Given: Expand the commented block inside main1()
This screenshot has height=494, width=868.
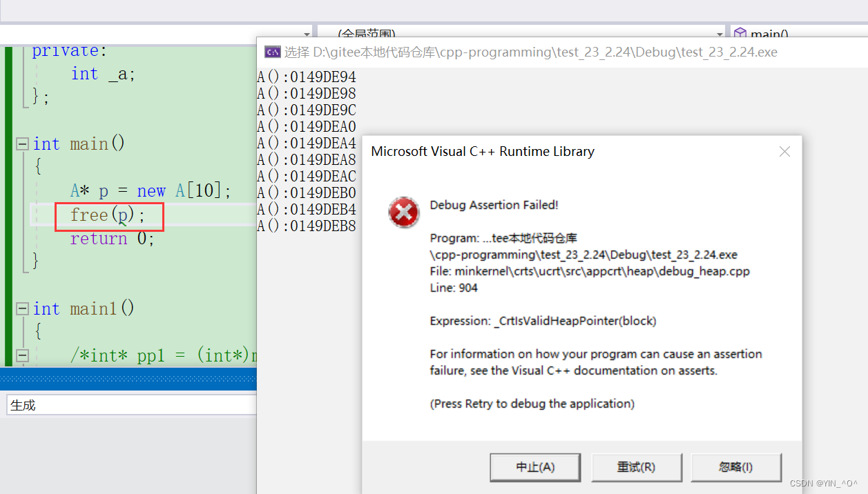Looking at the screenshot, I should 21,355.
